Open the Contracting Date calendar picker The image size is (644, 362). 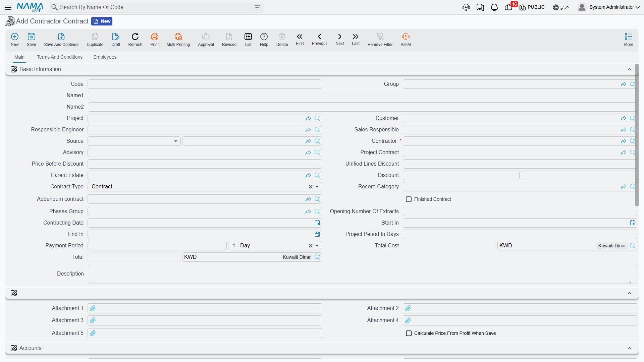tap(317, 223)
